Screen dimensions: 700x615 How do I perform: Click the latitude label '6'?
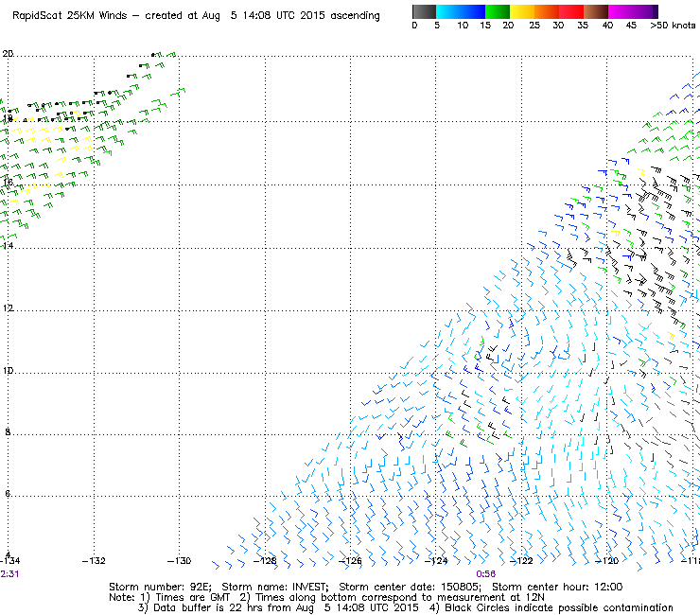click(x=8, y=494)
